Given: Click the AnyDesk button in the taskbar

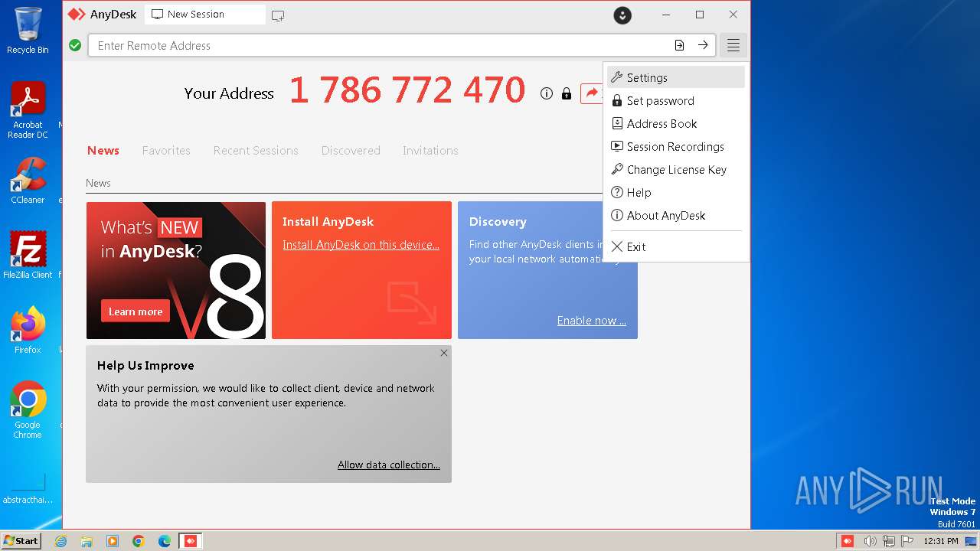Looking at the screenshot, I should coord(191,541).
